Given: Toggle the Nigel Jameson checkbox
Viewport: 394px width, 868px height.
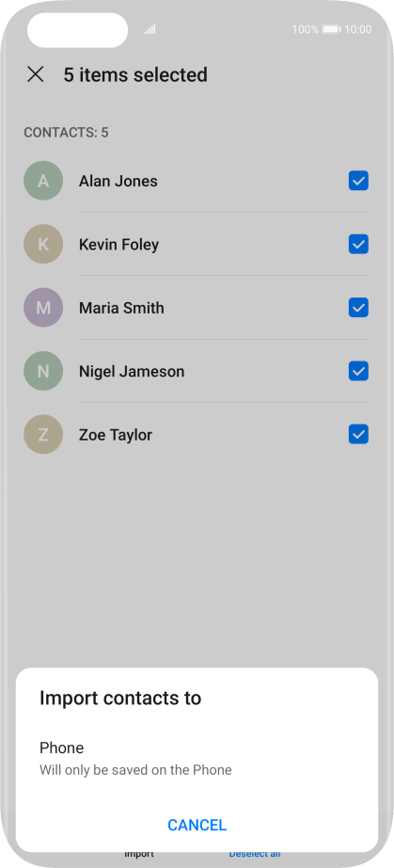Looking at the screenshot, I should click(x=358, y=371).
